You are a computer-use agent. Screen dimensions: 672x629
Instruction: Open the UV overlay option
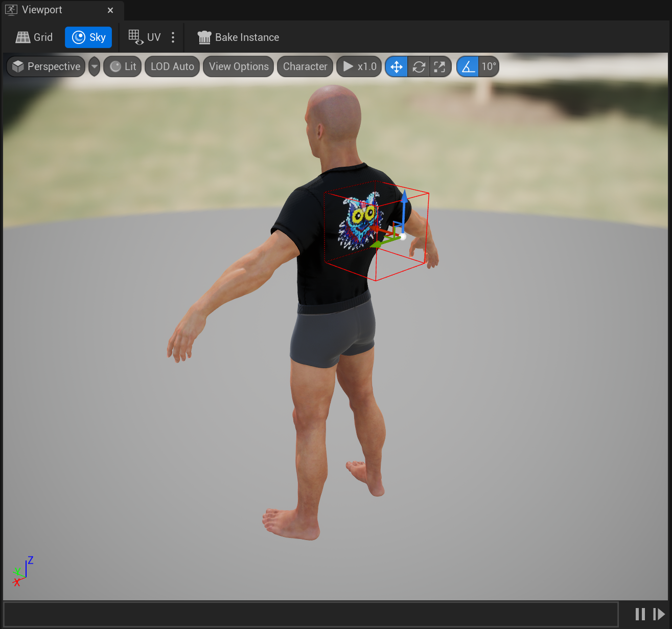tap(144, 37)
